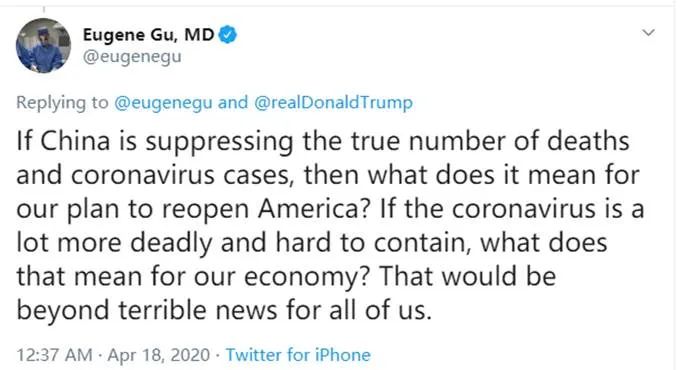Click the 12:37 AM timestamp
The width and height of the screenshot is (692, 370).
click(x=54, y=355)
